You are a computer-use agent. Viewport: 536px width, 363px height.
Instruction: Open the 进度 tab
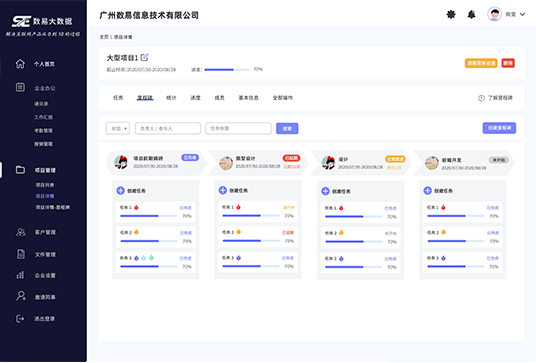tap(195, 98)
